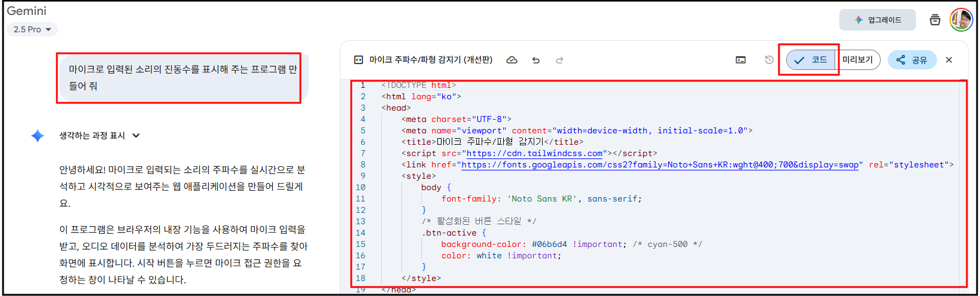
Task: Click the Gemini logo text
Action: 27,11
